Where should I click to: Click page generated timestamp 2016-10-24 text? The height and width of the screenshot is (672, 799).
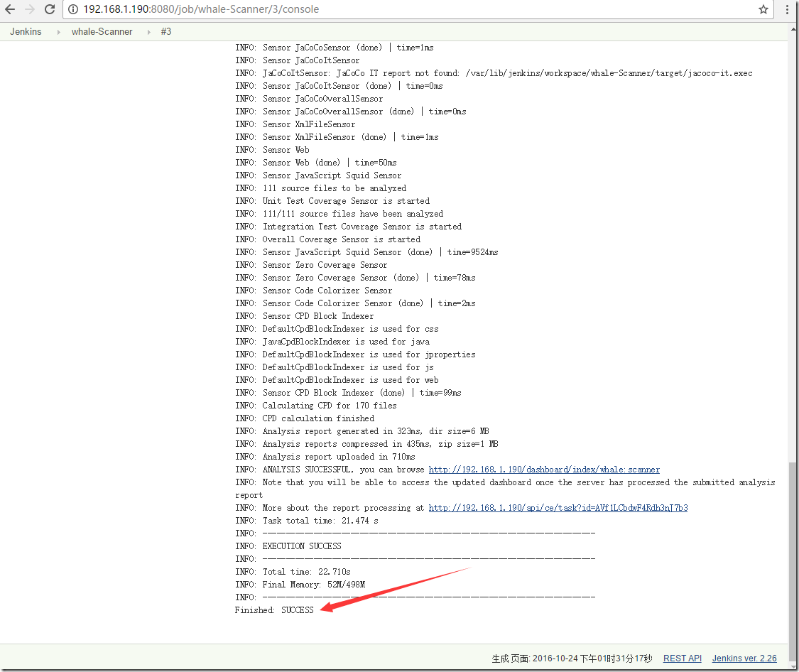[572, 659]
